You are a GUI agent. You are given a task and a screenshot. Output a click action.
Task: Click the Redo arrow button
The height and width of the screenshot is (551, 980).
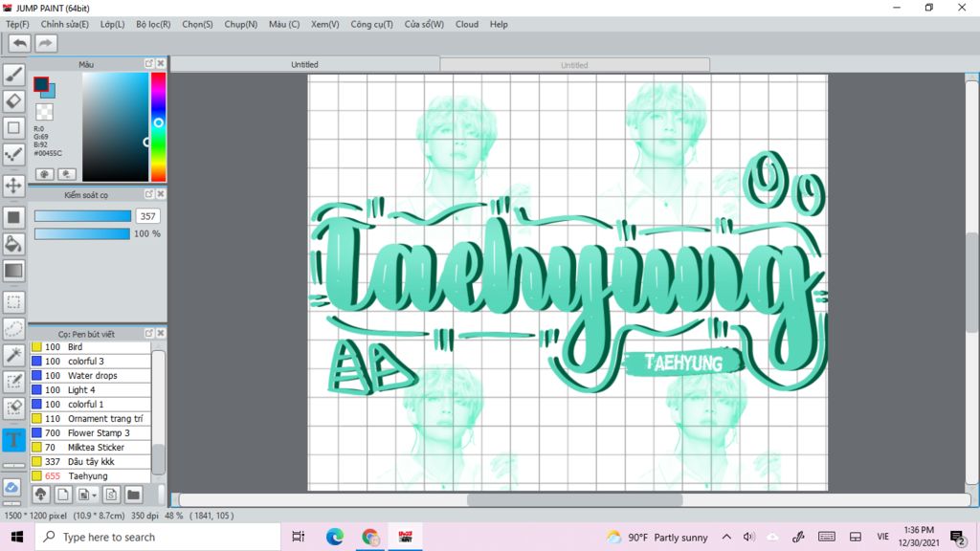click(46, 43)
